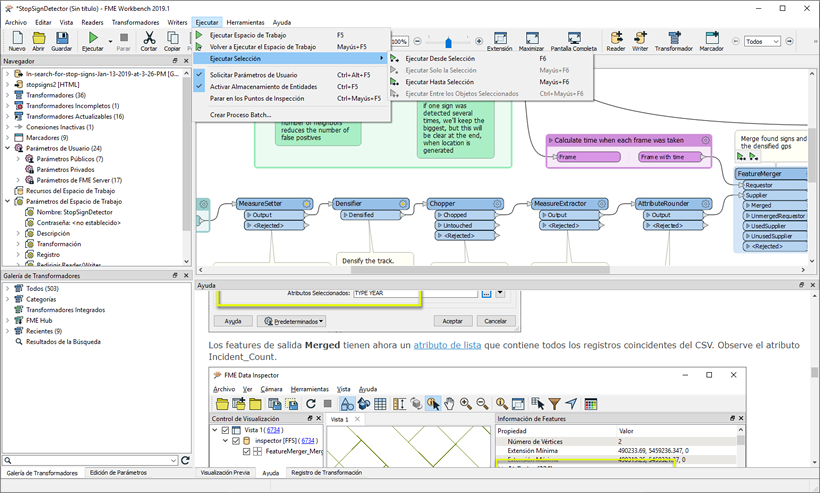Collapse the 'Calculate time' bookmark triangle
This screenshot has width=820, height=493.
tap(551, 140)
